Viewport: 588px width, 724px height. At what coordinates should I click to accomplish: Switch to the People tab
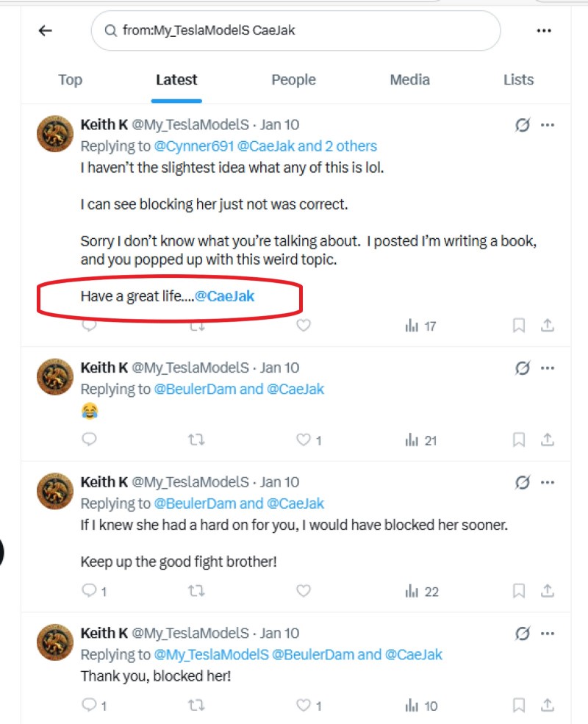293,80
